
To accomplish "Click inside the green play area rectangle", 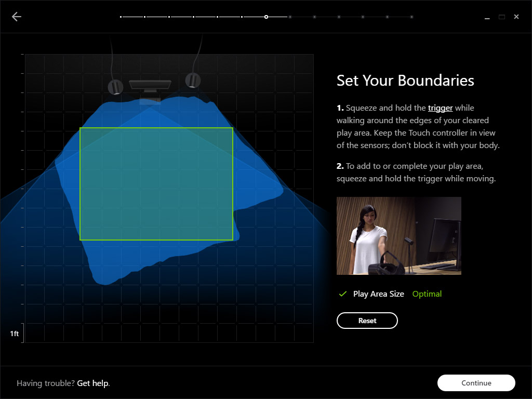I will [x=156, y=183].
